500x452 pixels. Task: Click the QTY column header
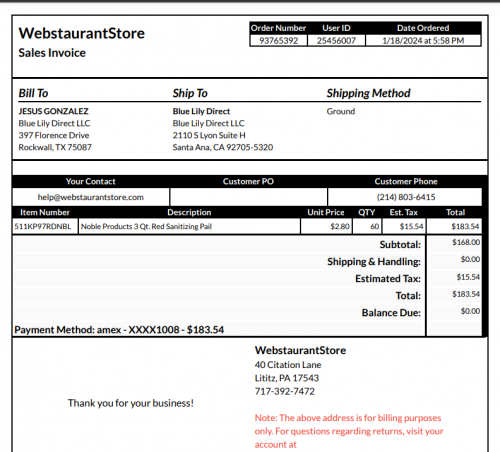(x=367, y=212)
